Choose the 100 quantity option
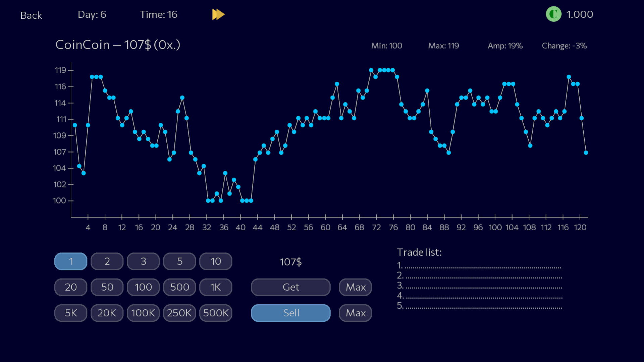 [x=143, y=287]
